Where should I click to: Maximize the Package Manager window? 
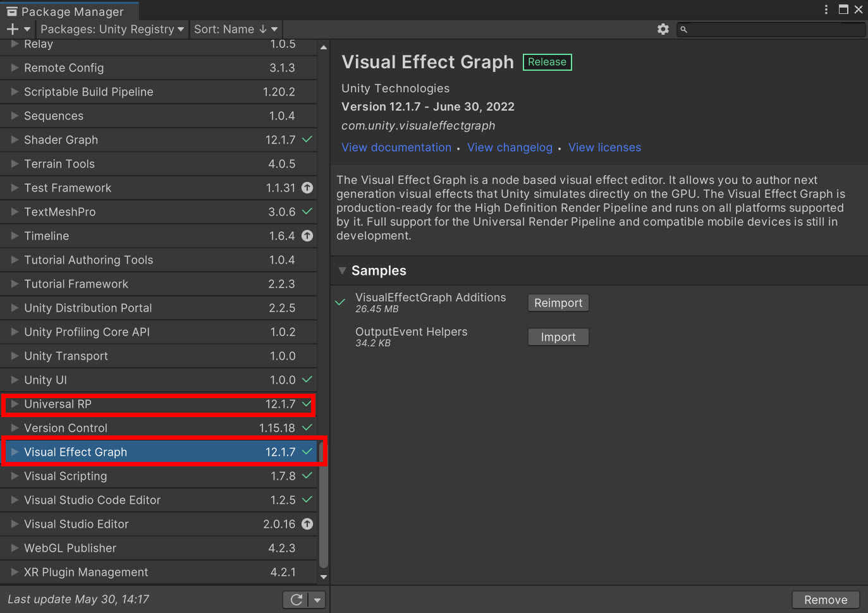click(843, 9)
